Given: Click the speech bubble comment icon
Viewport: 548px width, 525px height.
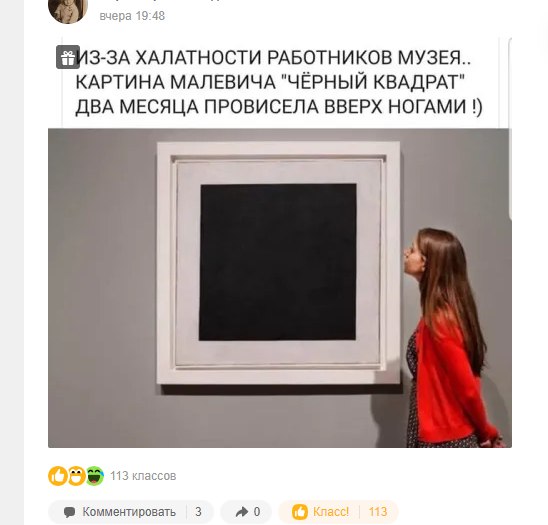Looking at the screenshot, I should [69, 512].
